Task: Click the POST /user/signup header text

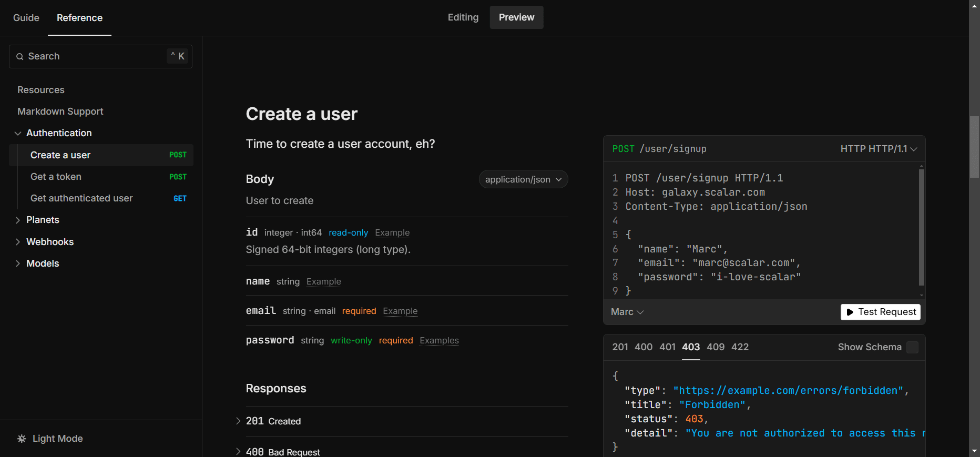Action: [659, 149]
